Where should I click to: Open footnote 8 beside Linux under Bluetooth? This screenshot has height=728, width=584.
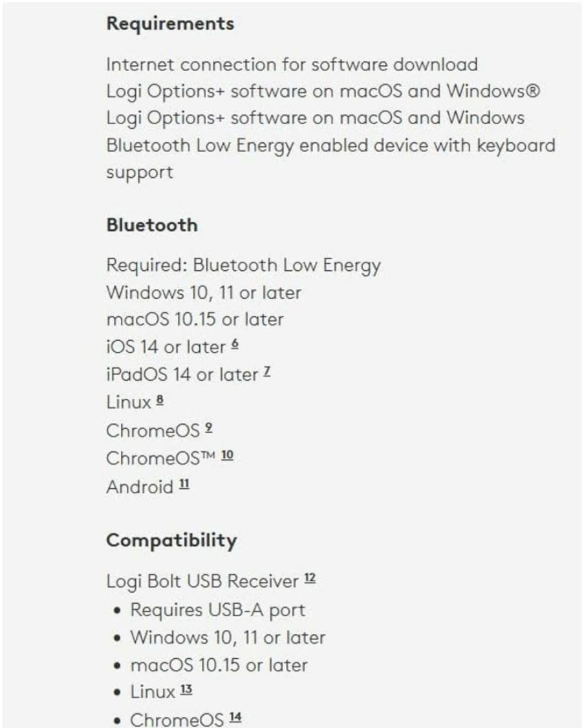tap(160, 400)
